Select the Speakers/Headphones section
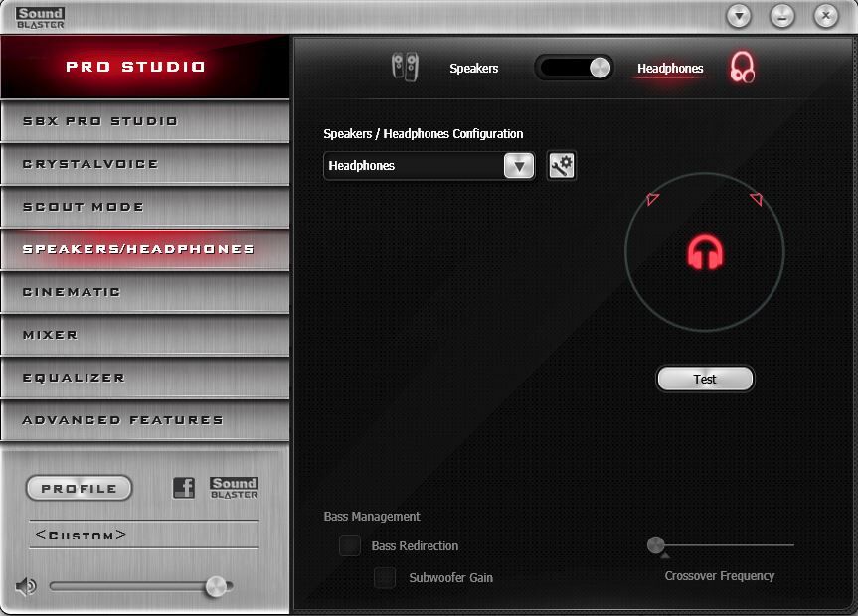Image resolution: width=858 pixels, height=616 pixels. [145, 249]
